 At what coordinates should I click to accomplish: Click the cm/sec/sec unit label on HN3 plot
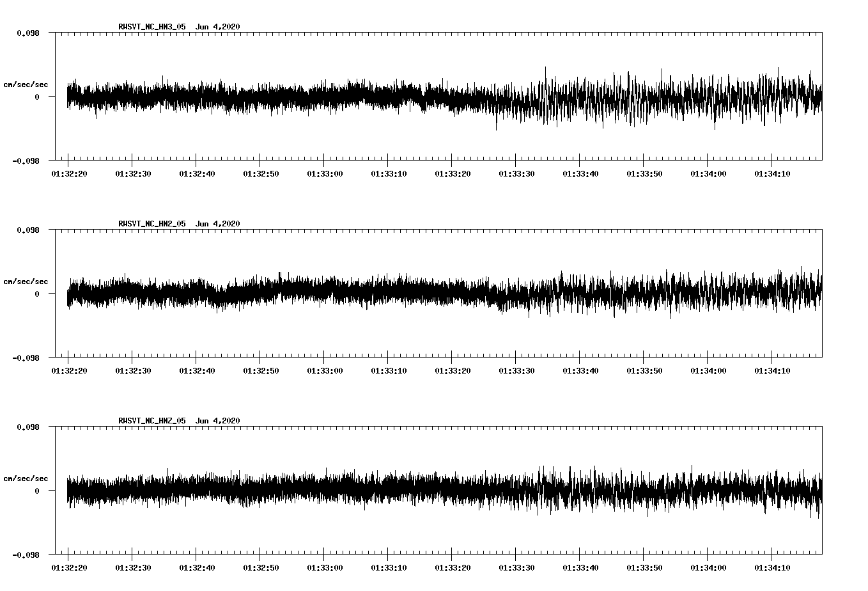coord(26,84)
